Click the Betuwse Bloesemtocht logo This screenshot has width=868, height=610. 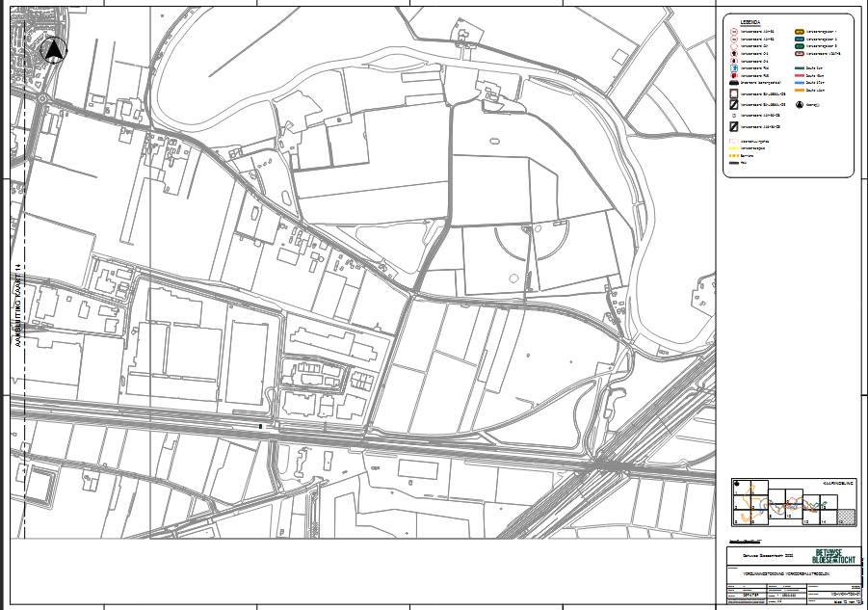click(834, 556)
